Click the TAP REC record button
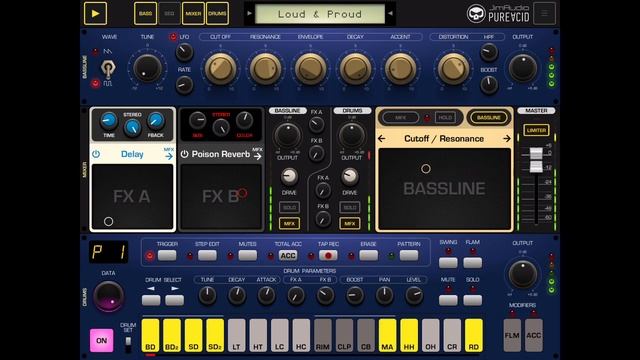Screen dimensions: 640x360 pos(328,256)
